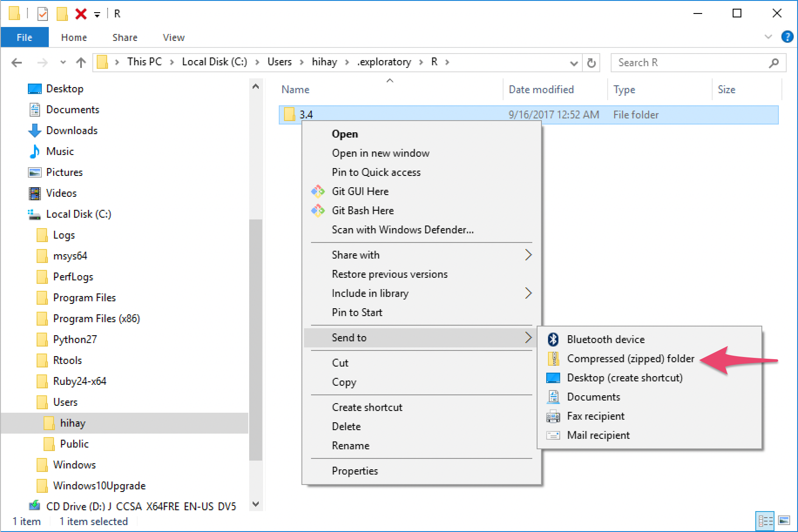Expand the Include in library submenu
Viewport: 798px width, 532px height.
coord(422,293)
